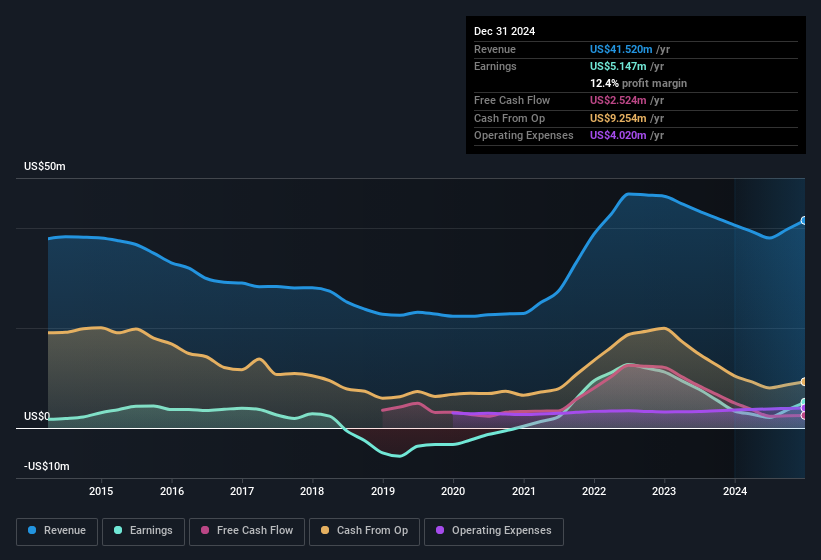Click the Dec 31 2024 tooltip date
The width and height of the screenshot is (821, 560).
504,31
